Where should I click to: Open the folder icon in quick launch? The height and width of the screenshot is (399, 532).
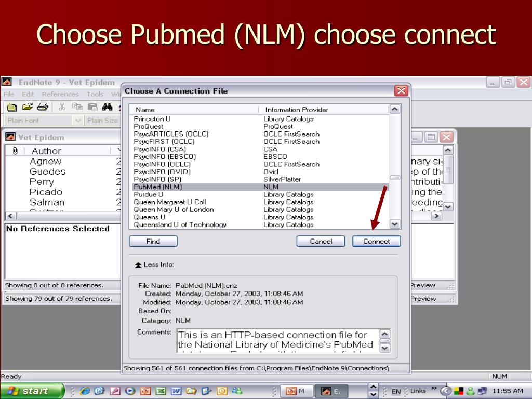pyautogui.click(x=191, y=391)
